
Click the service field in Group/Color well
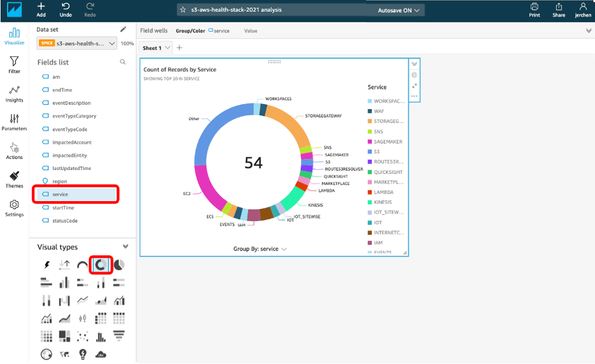tap(219, 31)
